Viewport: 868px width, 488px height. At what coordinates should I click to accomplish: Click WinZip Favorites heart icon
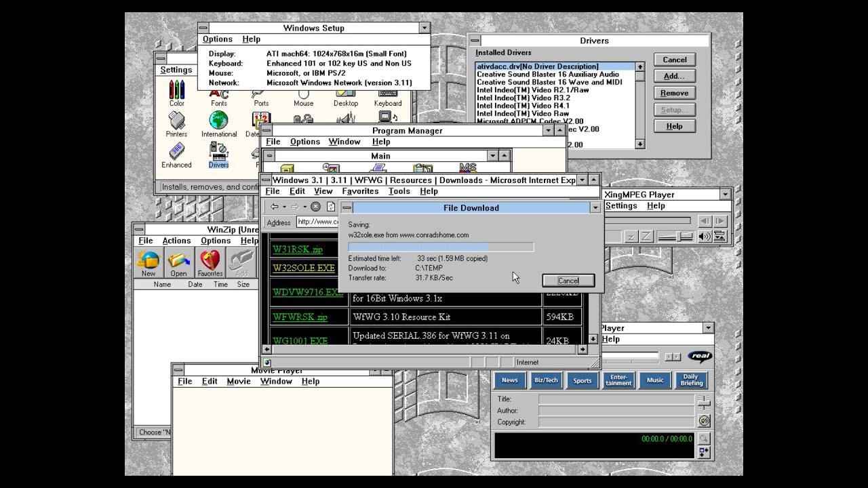coord(210,263)
